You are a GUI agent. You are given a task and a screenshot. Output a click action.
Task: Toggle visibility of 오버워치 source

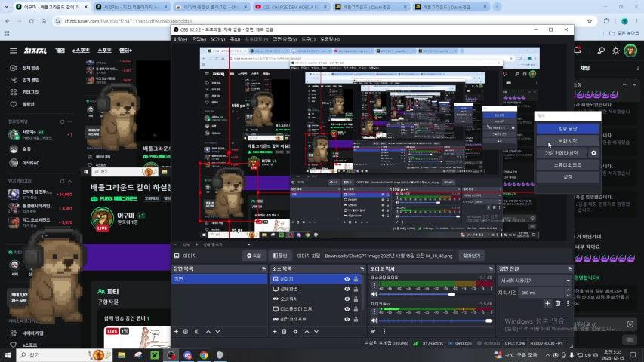[x=347, y=299]
